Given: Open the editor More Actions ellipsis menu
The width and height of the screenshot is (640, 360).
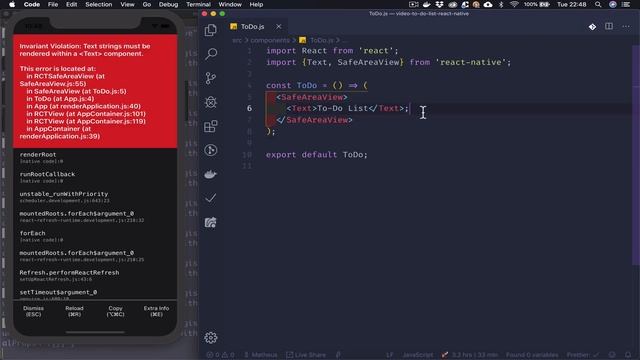Looking at the screenshot, I should [x=626, y=27].
